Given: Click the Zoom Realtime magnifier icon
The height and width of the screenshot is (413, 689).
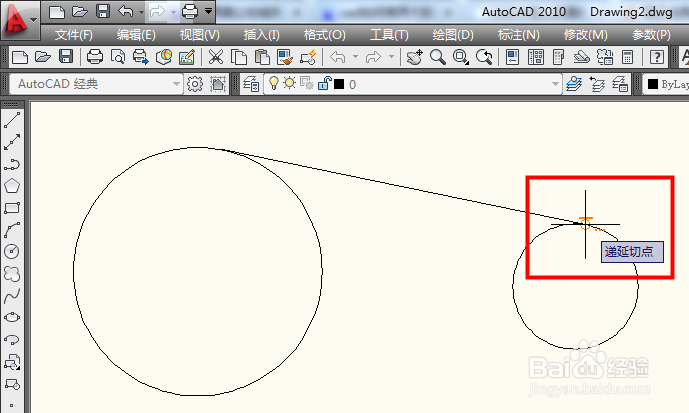Looking at the screenshot, I should coord(438,57).
